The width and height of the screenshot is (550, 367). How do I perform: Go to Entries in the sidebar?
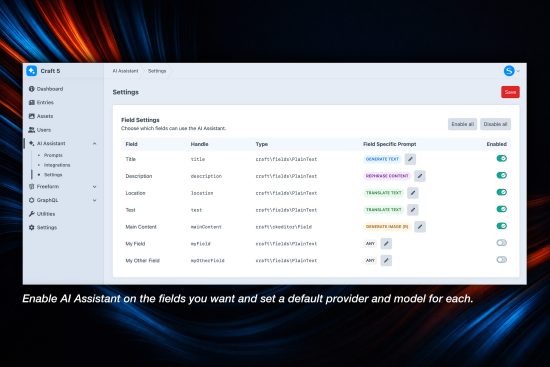pyautogui.click(x=45, y=102)
